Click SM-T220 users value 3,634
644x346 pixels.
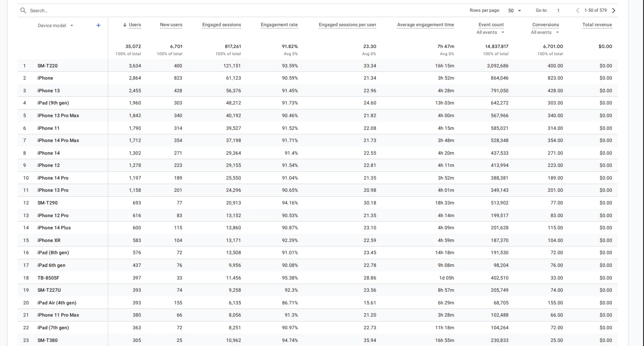(135, 66)
